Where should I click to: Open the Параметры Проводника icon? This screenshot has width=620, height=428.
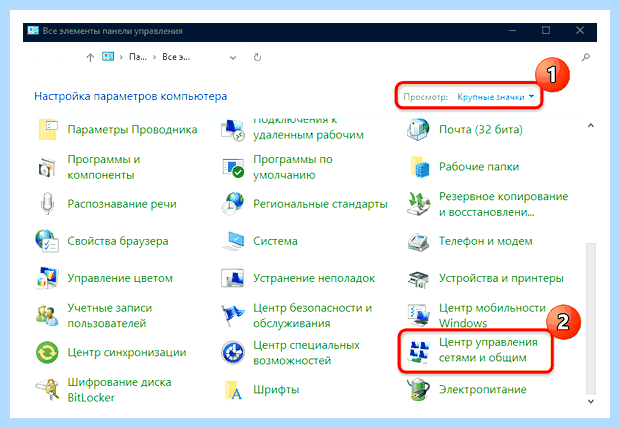(x=48, y=129)
